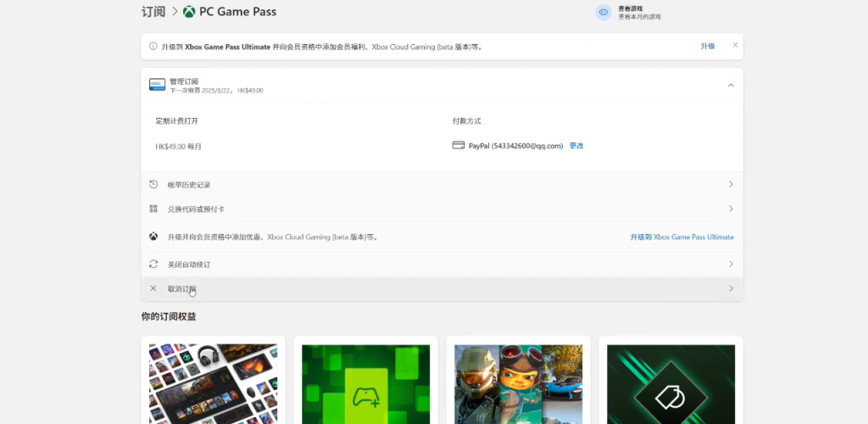Viewport: 868px width, 424px height.
Task: Click the HK$49.00 每月 price text
Action: tap(178, 147)
